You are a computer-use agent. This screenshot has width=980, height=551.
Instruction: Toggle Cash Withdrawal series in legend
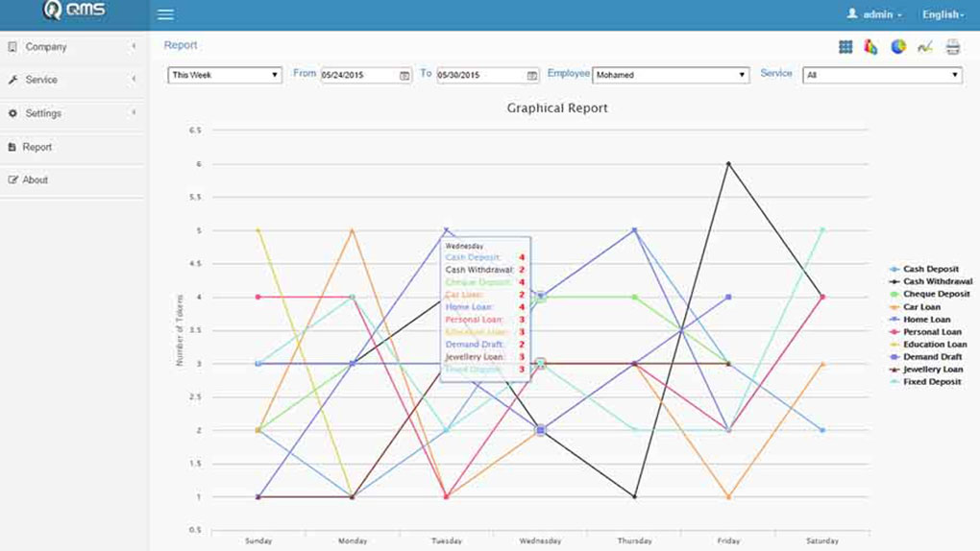click(931, 282)
